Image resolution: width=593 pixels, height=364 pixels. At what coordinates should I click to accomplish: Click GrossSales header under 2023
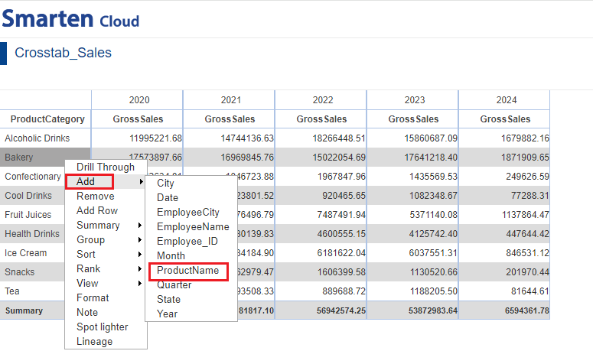(413, 119)
